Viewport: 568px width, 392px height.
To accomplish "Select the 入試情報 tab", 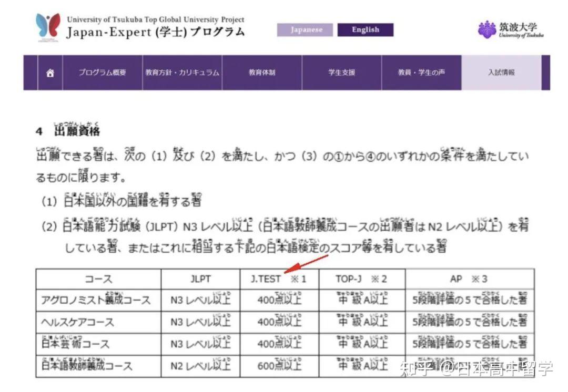I will 501,73.
